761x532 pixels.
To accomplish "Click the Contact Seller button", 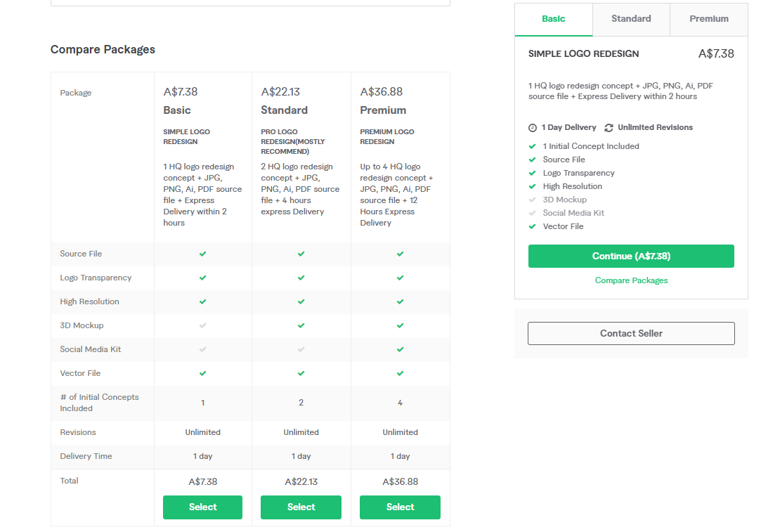I will click(631, 333).
